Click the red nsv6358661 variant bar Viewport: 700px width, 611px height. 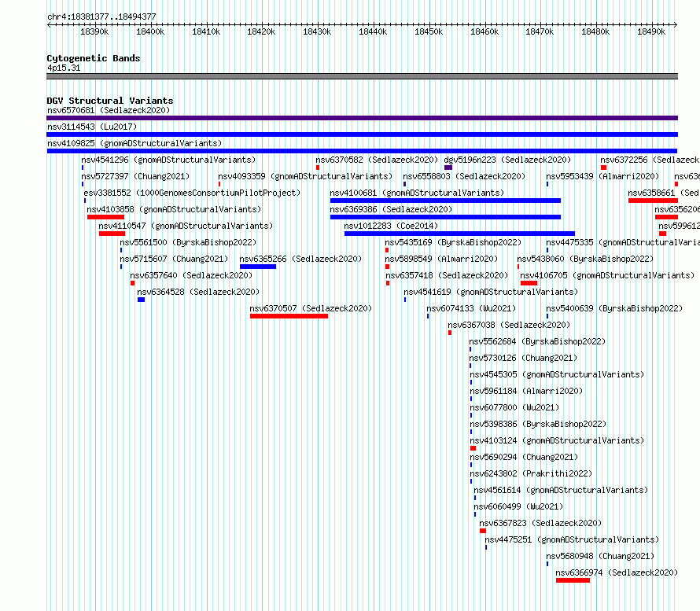653,201
